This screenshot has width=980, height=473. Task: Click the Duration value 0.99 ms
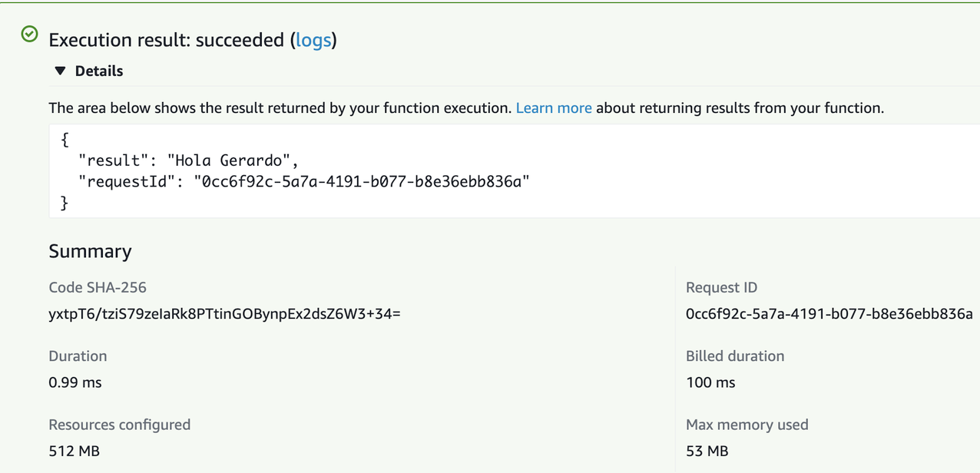pos(75,382)
